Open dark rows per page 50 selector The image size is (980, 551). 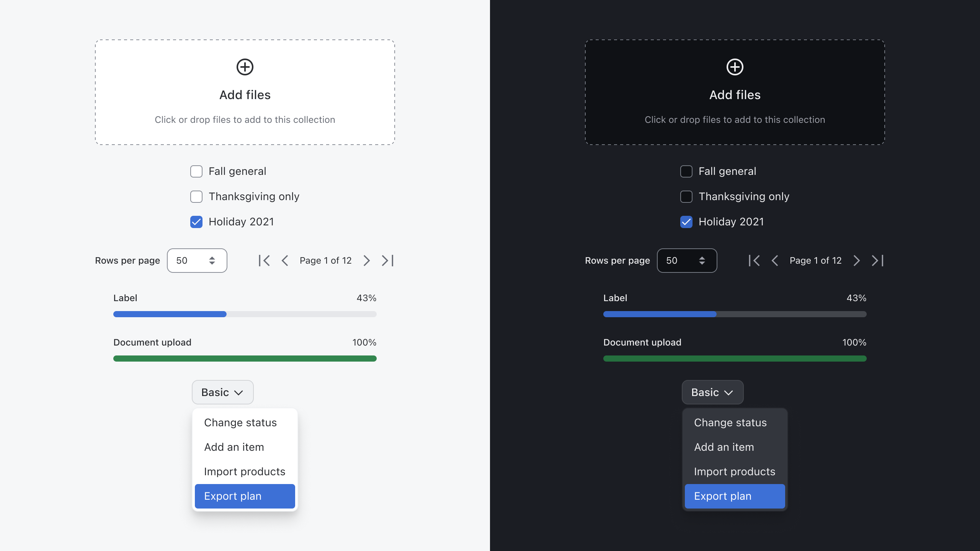coord(687,261)
